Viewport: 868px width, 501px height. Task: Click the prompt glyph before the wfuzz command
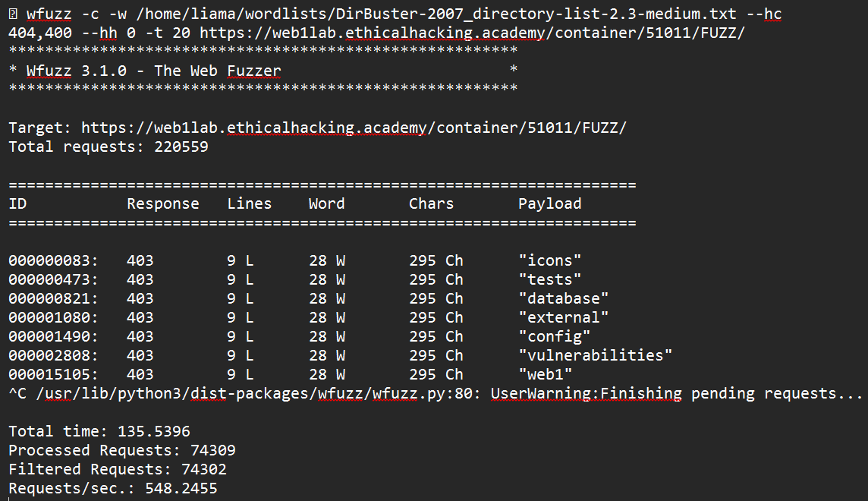[13, 14]
